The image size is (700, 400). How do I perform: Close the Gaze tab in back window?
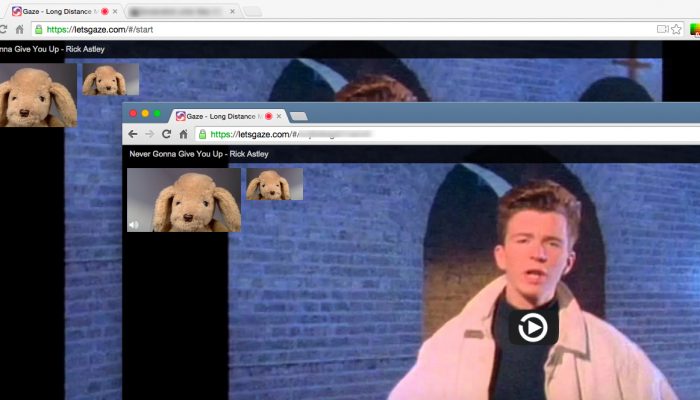tap(115, 11)
